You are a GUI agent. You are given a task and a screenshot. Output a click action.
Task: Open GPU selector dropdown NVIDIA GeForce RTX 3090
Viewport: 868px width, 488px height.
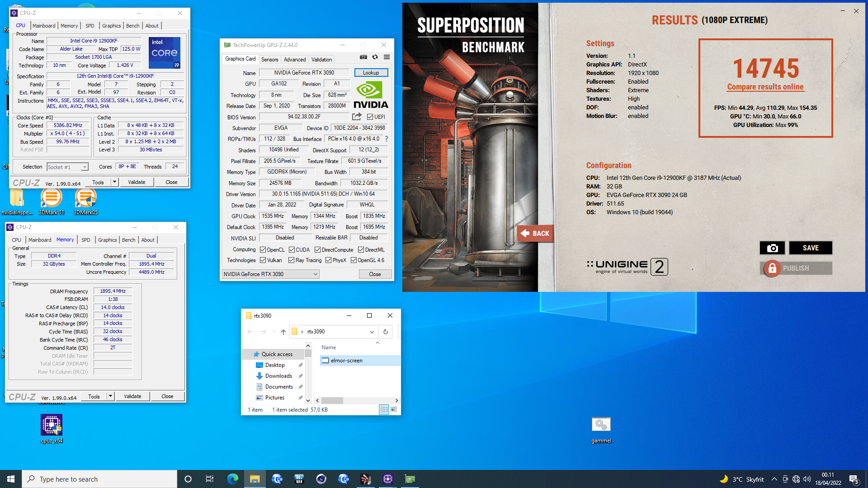[270, 274]
